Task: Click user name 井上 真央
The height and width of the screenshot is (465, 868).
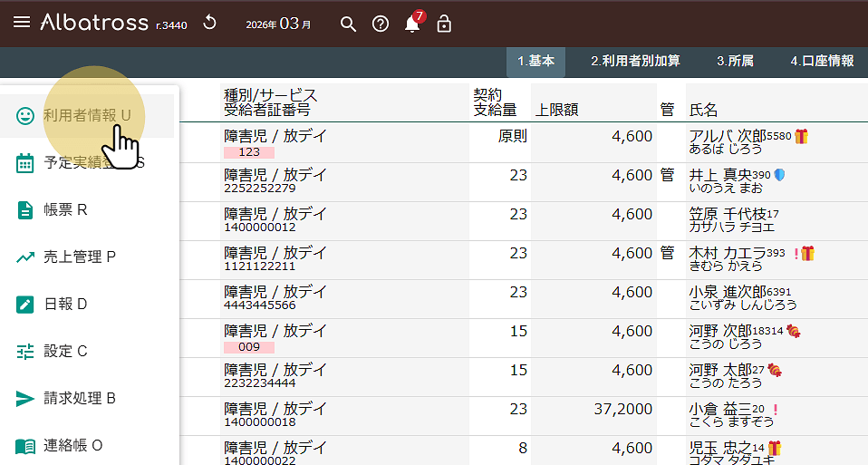Action: [x=720, y=175]
